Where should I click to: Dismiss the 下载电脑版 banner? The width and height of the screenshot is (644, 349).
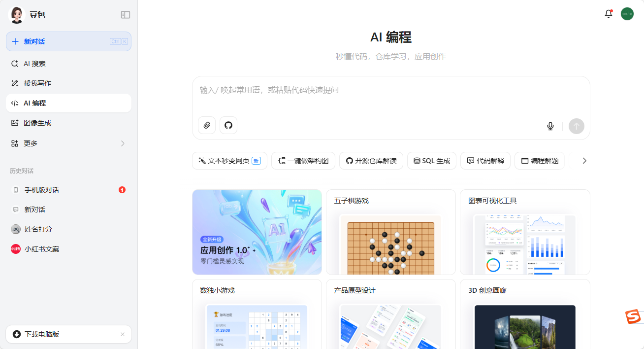point(123,334)
